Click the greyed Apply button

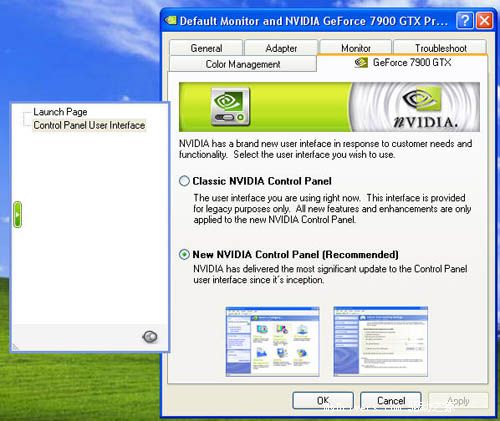[458, 400]
